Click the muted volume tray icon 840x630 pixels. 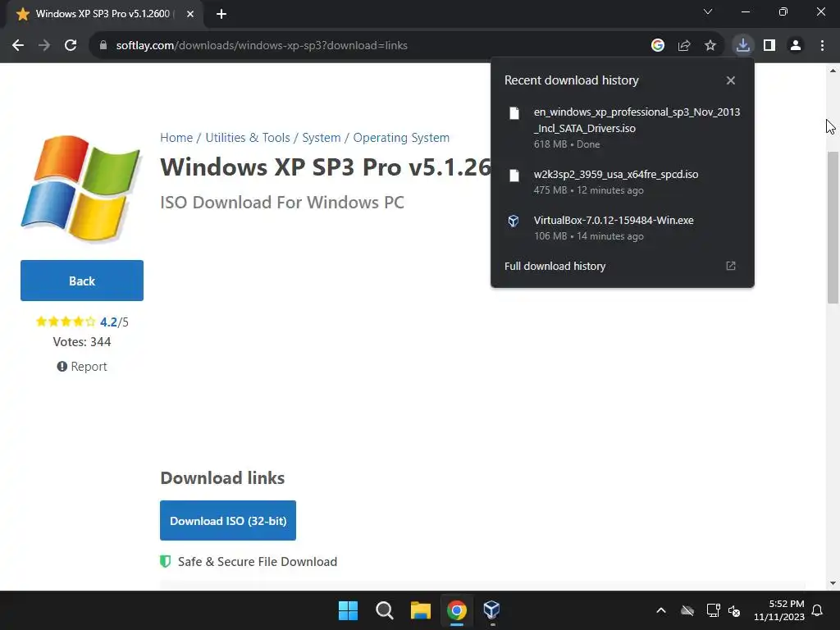coord(734,610)
